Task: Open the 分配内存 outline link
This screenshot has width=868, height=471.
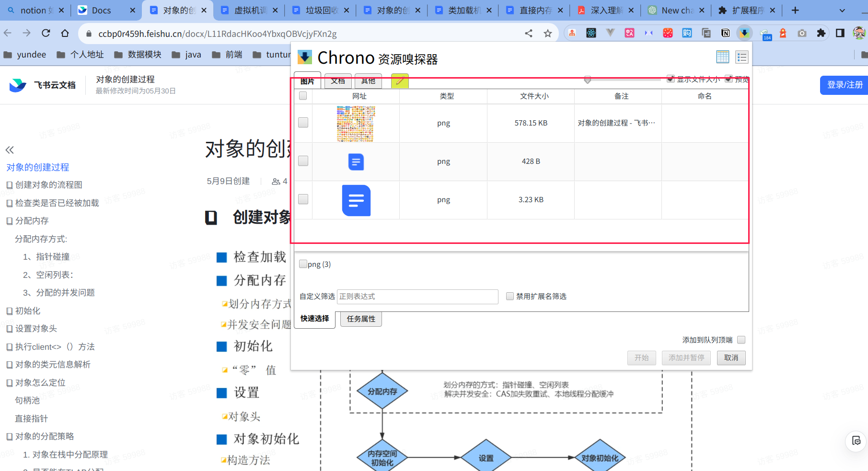Action: click(x=32, y=221)
